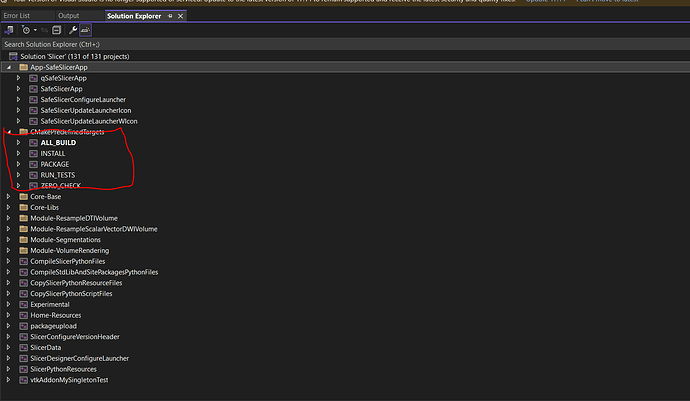This screenshot has height=401, width=690.
Task: Click Module-ResampleDTIVolume folder icon
Action: click(24, 218)
